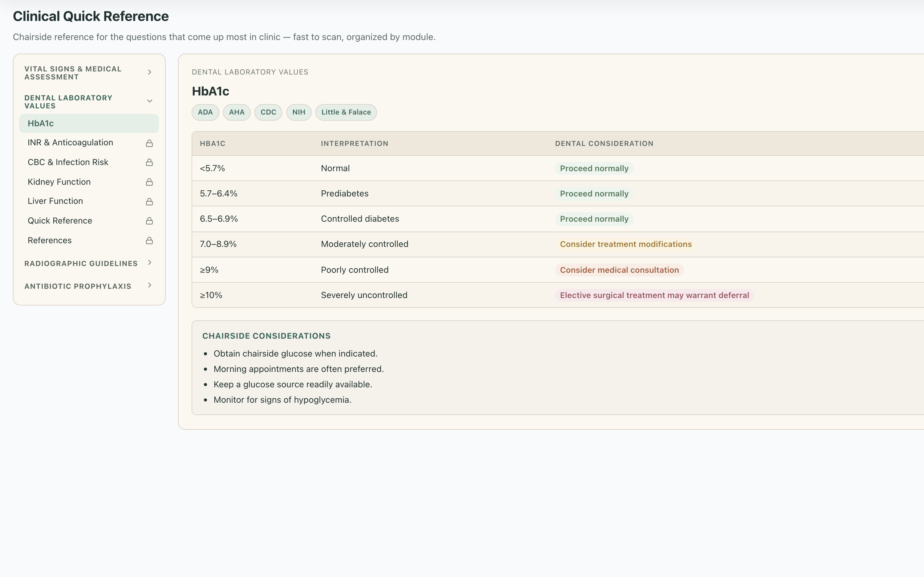Open the References sidebar item
Screen dimensions: 924x577
coord(89,240)
